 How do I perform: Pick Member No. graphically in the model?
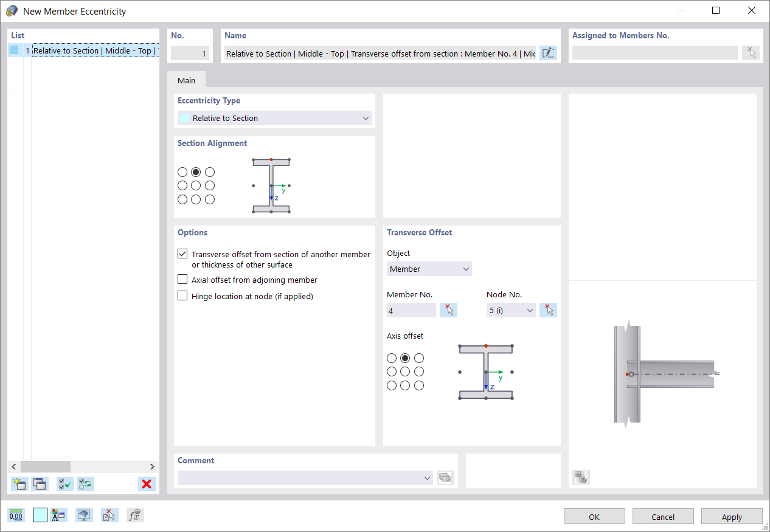coord(448,310)
